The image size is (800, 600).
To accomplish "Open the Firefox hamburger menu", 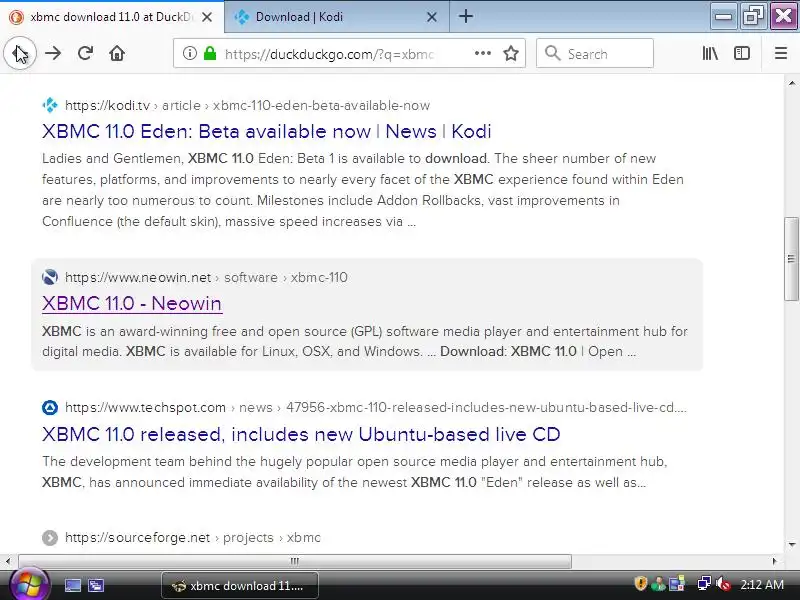I will point(781,53).
